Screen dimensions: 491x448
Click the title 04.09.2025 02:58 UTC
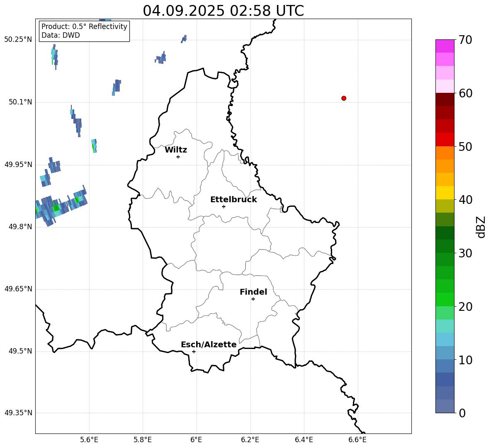pos(223,11)
